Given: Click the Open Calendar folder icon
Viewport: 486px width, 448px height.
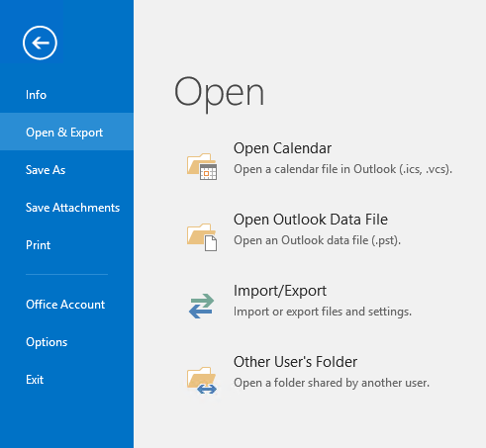Looking at the screenshot, I should point(202,166).
